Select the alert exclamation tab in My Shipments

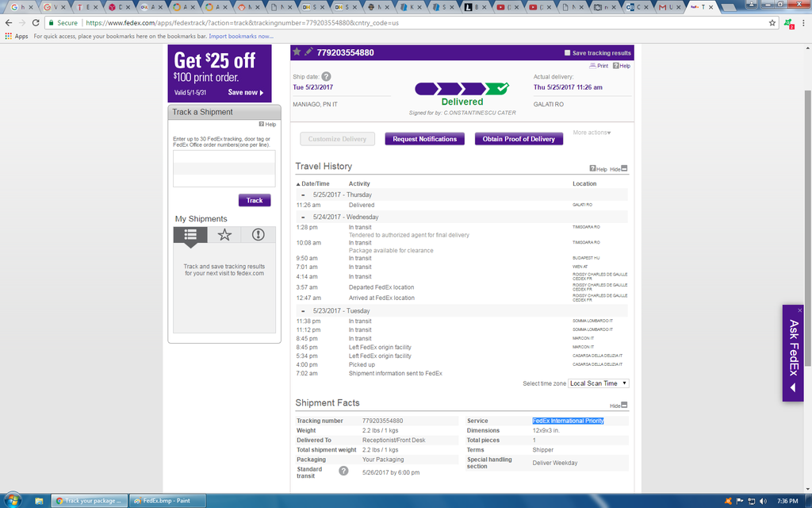coord(259,235)
